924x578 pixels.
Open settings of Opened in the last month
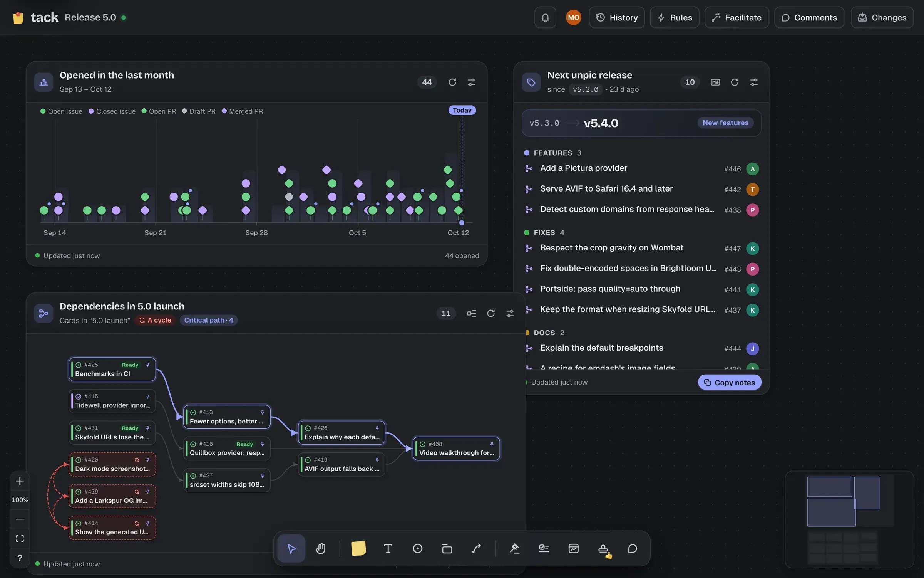[472, 82]
